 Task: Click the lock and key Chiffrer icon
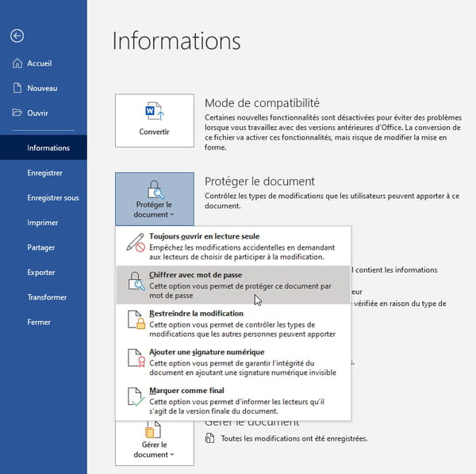pyautogui.click(x=136, y=281)
